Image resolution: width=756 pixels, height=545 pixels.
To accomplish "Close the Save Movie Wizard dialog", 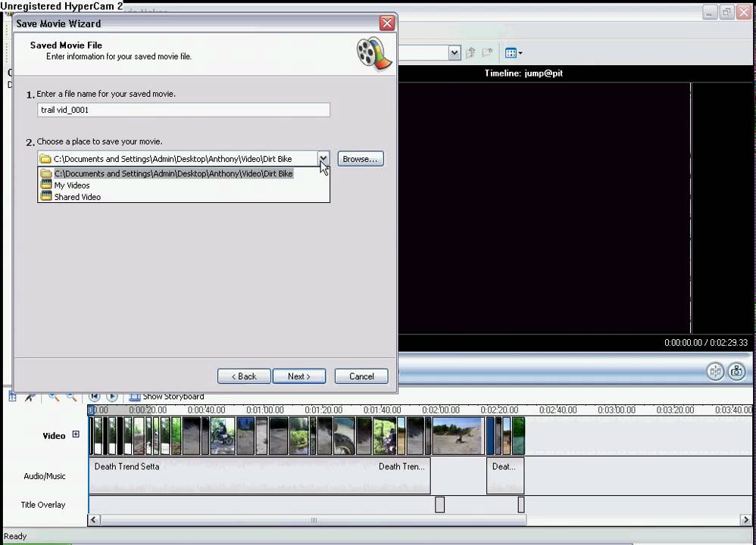I will tap(386, 23).
